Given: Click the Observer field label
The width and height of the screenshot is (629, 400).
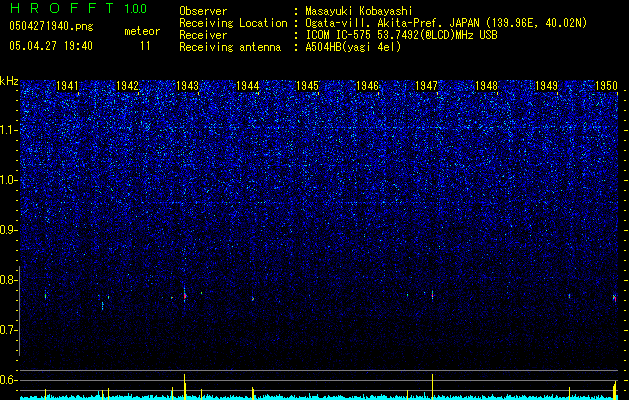Looking at the screenshot, I should point(203,11).
